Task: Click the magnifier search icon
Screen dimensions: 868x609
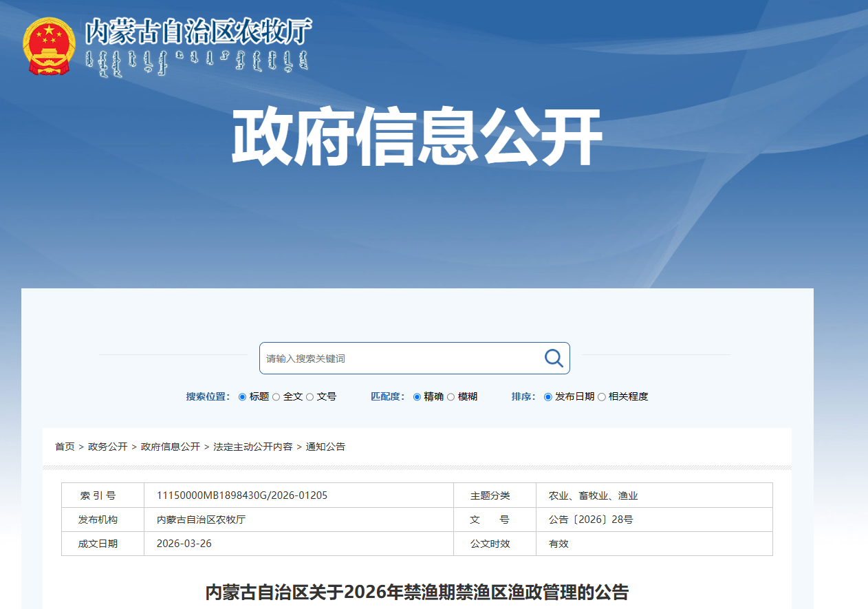Action: pos(554,358)
